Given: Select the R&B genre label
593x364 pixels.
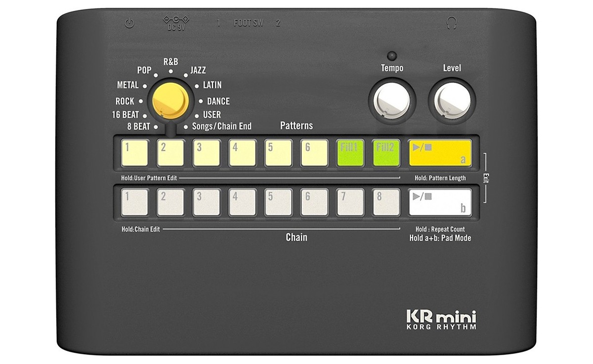Looking at the screenshot, I should pyautogui.click(x=170, y=62).
